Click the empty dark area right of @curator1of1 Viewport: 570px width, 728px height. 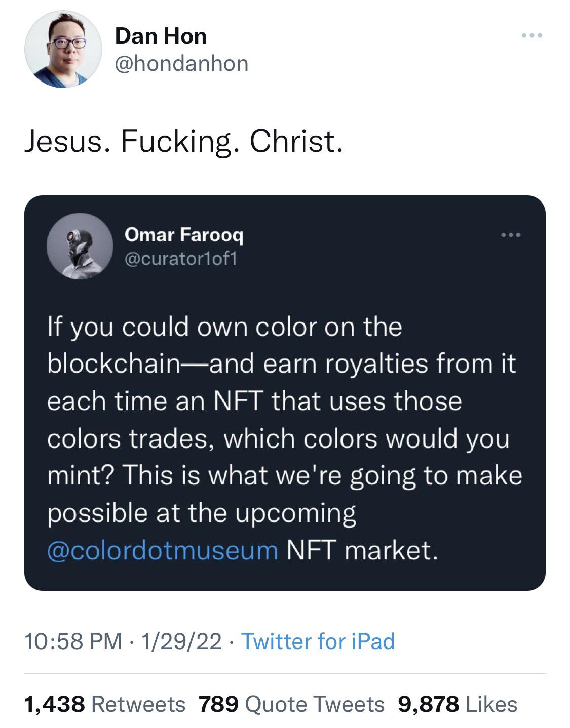pyautogui.click(x=380, y=259)
